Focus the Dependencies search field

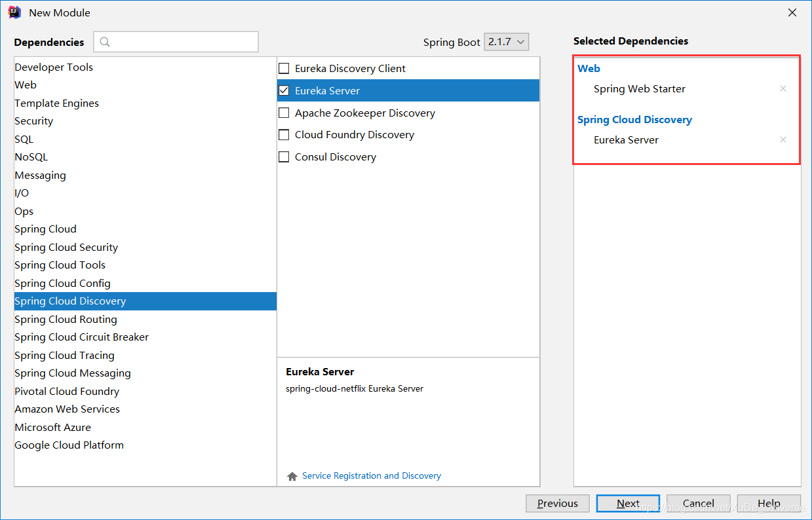point(176,42)
